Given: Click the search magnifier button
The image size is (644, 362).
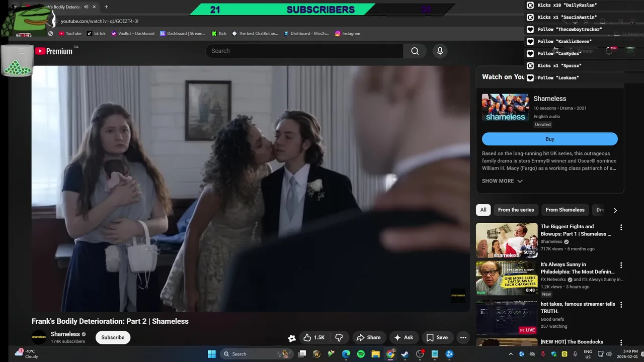Looking at the screenshot, I should [415, 51].
